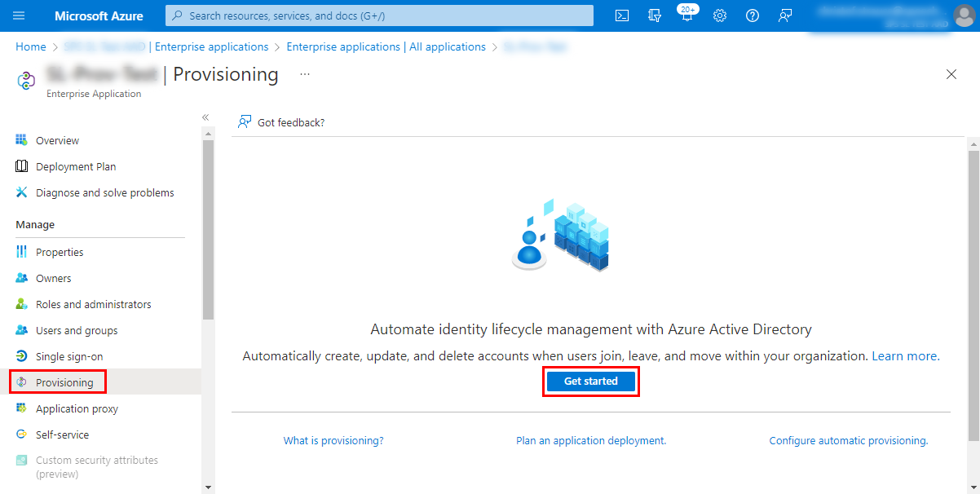Open portal settings gear
The image size is (980, 494).
[720, 15]
